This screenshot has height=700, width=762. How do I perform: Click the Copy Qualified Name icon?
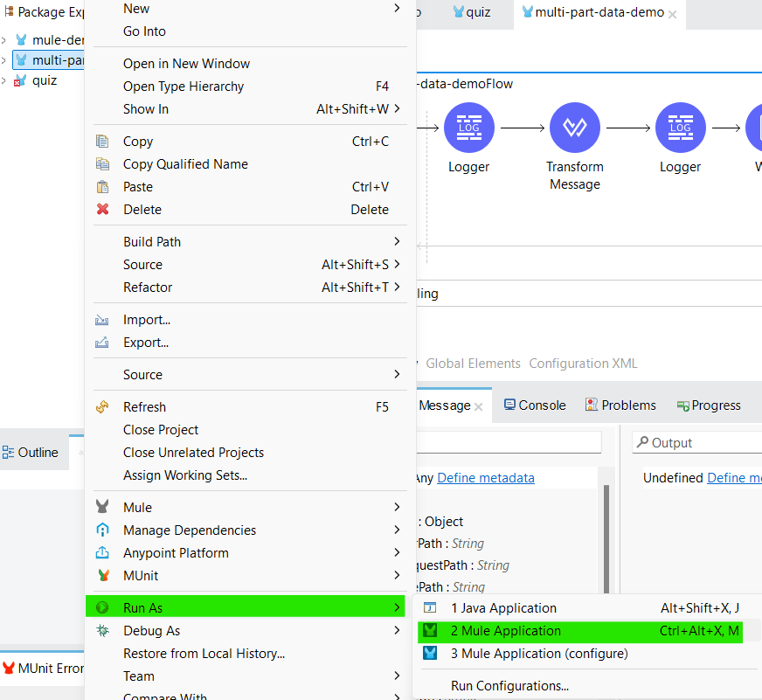[x=102, y=164]
